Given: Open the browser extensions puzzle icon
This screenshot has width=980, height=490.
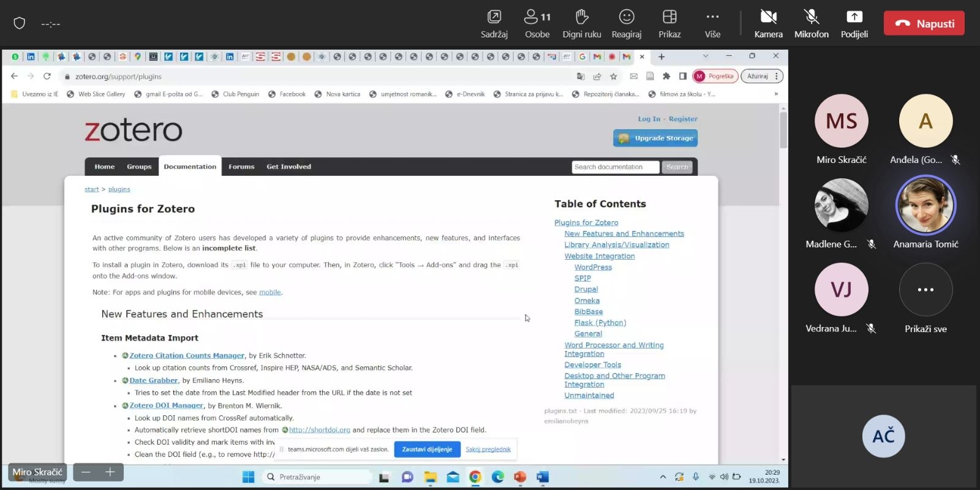Looking at the screenshot, I should click(666, 77).
